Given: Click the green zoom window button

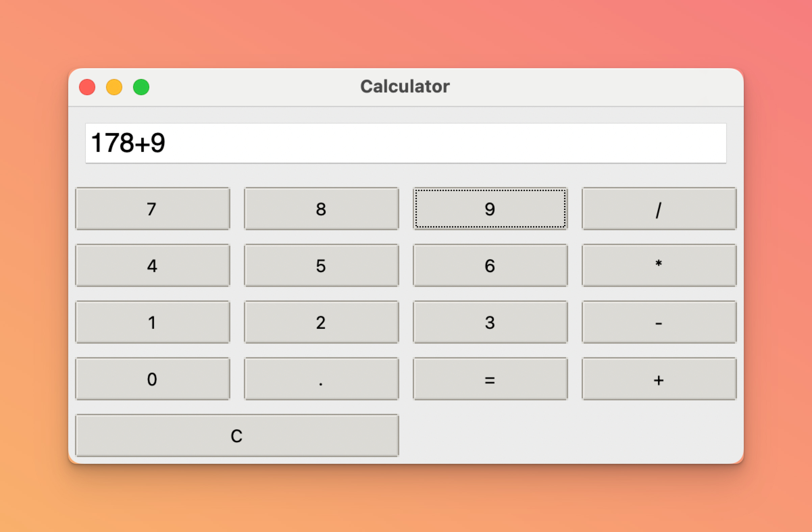Looking at the screenshot, I should click(x=141, y=87).
